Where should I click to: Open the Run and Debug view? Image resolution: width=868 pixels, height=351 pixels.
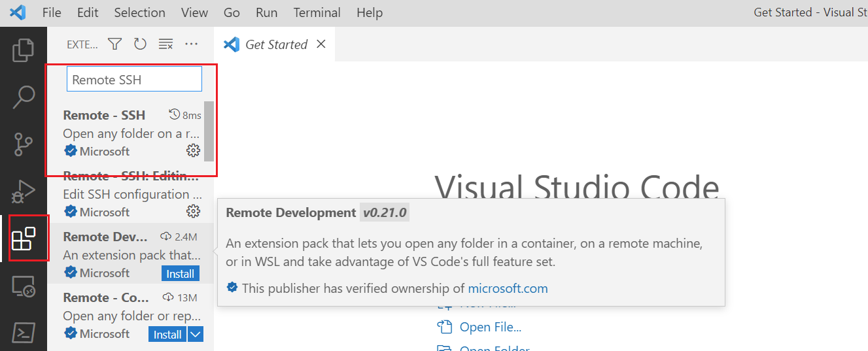pos(24,192)
